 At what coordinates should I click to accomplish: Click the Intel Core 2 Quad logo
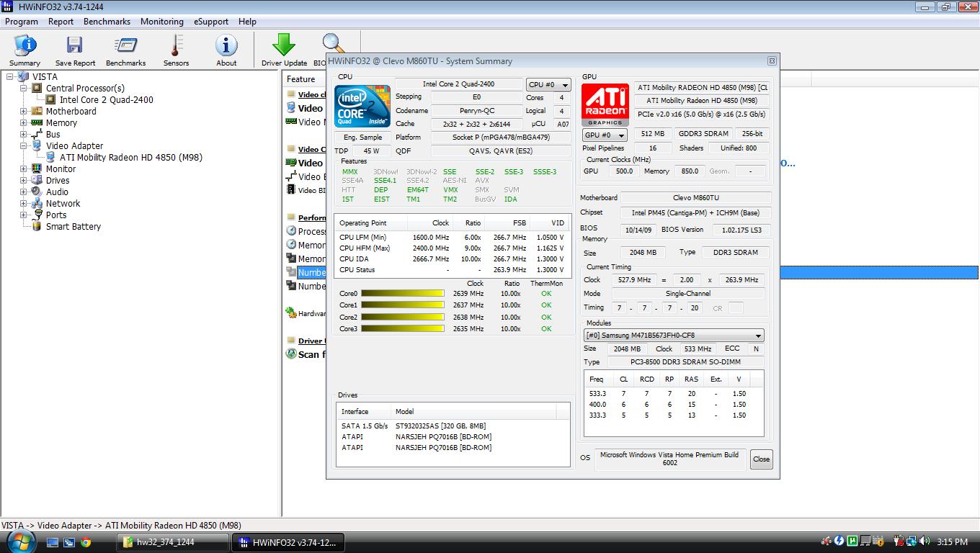[363, 106]
